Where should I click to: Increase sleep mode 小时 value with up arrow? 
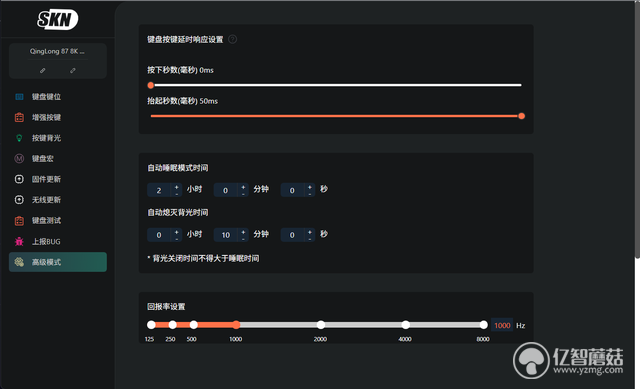tap(176, 187)
